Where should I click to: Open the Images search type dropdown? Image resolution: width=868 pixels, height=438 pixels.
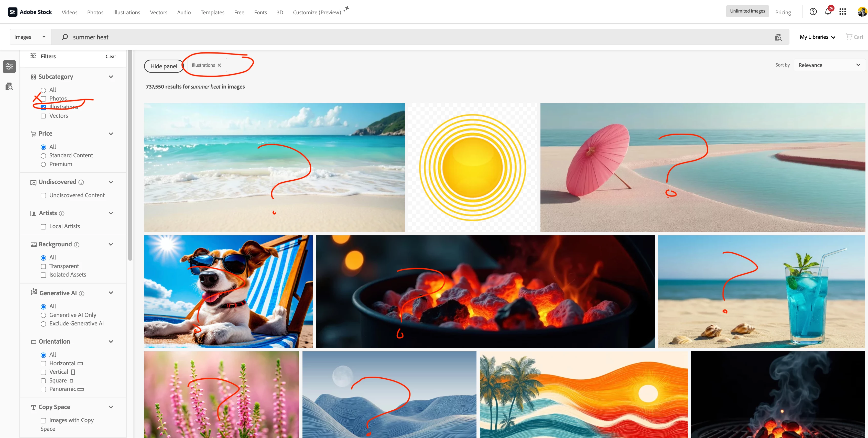click(x=30, y=37)
